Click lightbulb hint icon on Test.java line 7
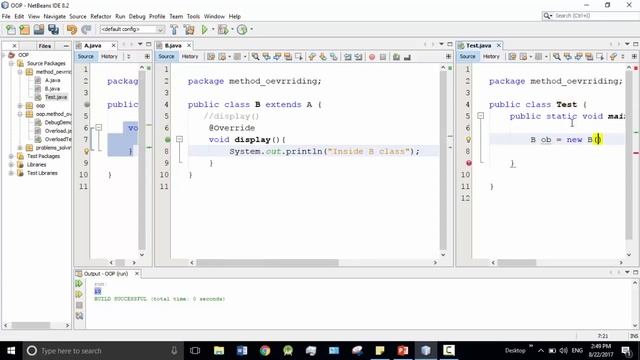The image size is (640, 360). [469, 140]
